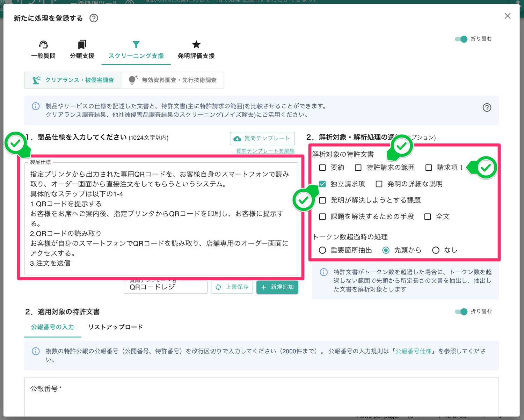
Task: Click info icon in product description banner
Action: coord(36,106)
